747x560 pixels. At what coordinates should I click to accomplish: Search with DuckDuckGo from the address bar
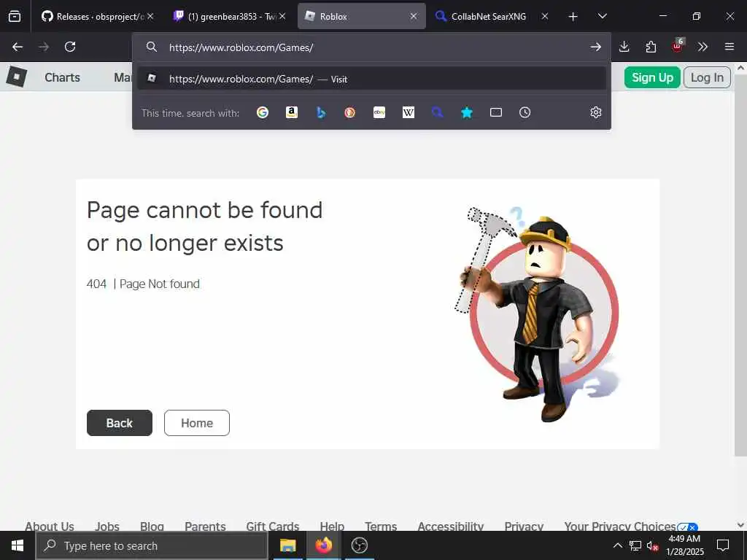pyautogui.click(x=349, y=112)
